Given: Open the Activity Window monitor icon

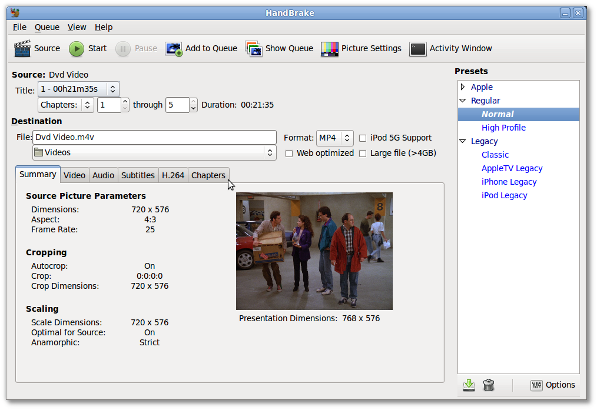Looking at the screenshot, I should point(418,49).
